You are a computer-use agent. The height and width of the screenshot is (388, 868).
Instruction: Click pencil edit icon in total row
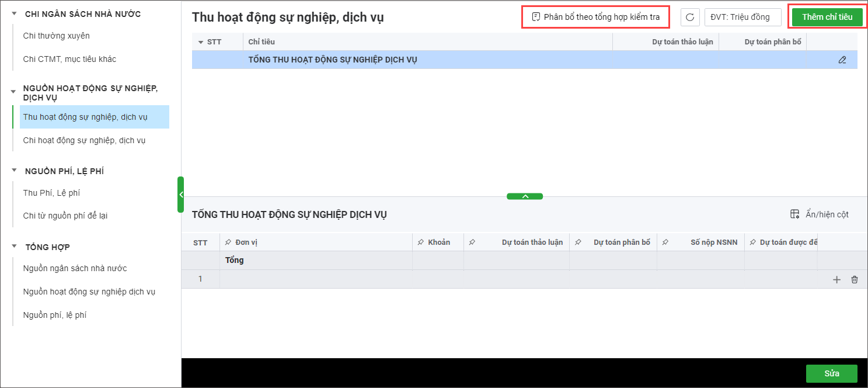pyautogui.click(x=842, y=60)
